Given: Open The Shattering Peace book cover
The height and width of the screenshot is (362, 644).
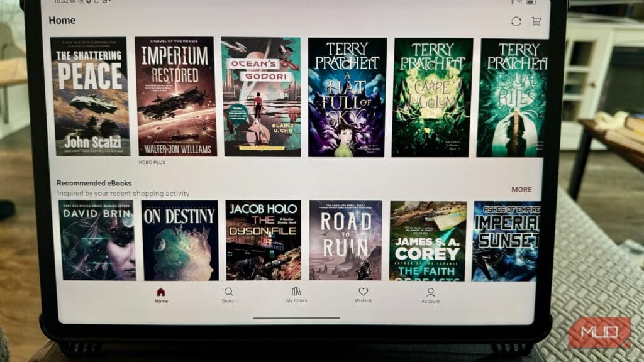Looking at the screenshot, I should point(91,96).
